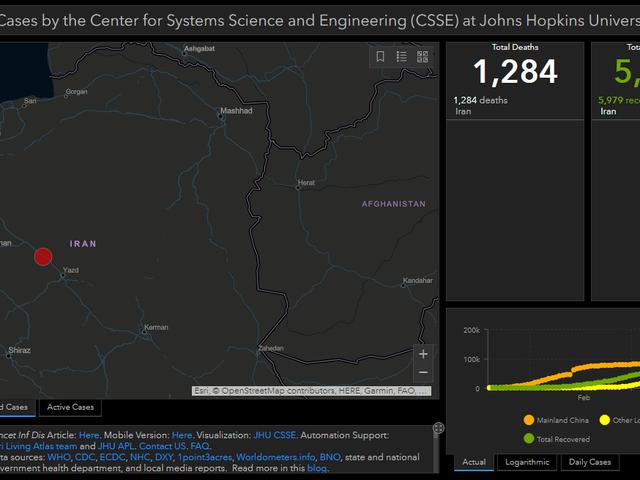Click the Zahedan city label
Screen dimensions: 640x480
point(271,348)
